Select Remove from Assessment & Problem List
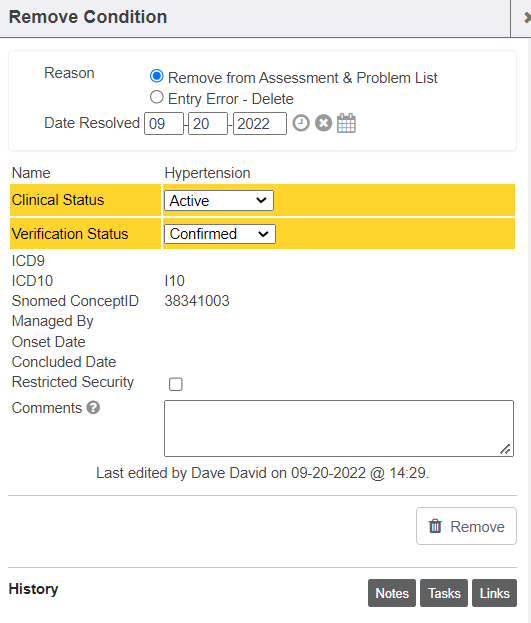 [157, 76]
